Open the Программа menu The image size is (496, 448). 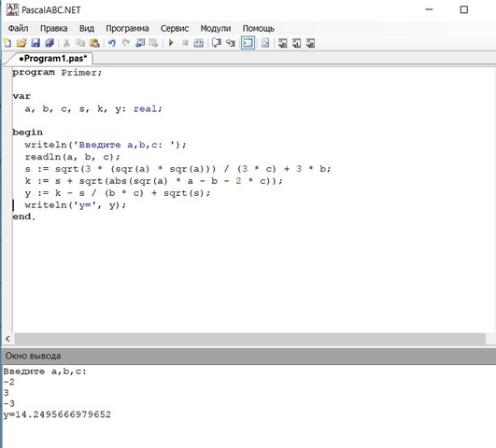pyautogui.click(x=127, y=28)
